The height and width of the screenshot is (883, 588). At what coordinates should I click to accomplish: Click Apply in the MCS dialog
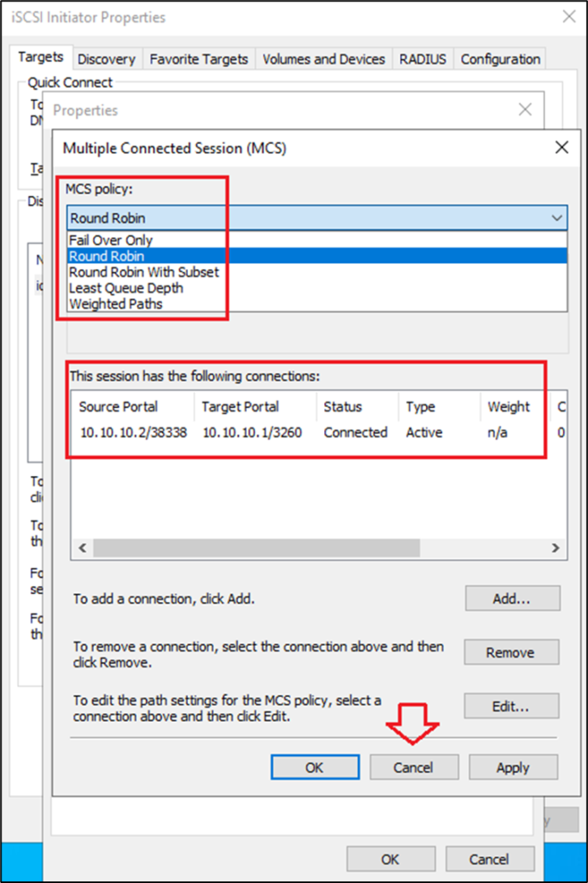pyautogui.click(x=513, y=767)
